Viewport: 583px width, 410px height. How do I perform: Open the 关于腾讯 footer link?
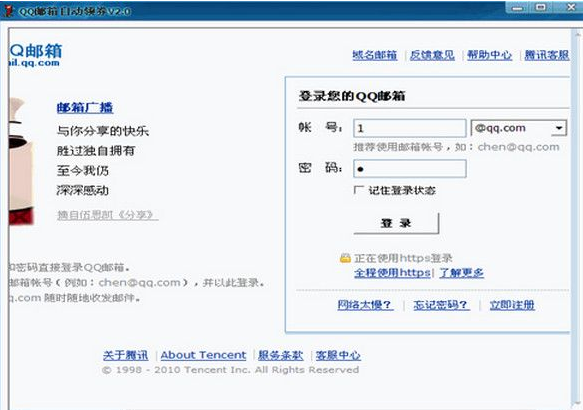tap(125, 355)
